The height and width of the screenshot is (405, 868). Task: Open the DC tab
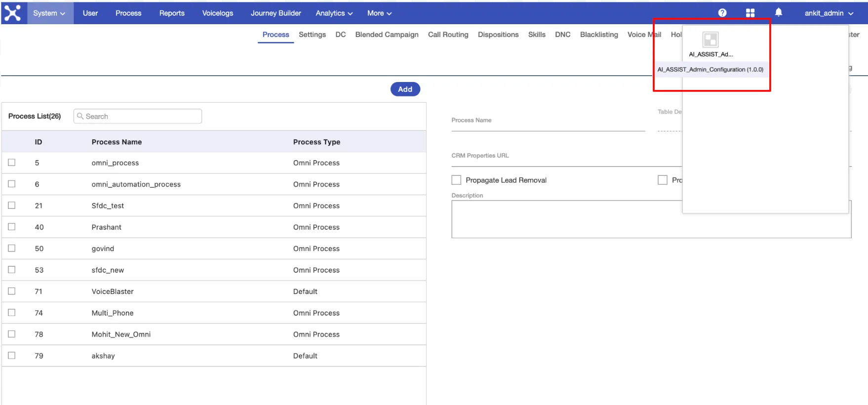pyautogui.click(x=340, y=35)
